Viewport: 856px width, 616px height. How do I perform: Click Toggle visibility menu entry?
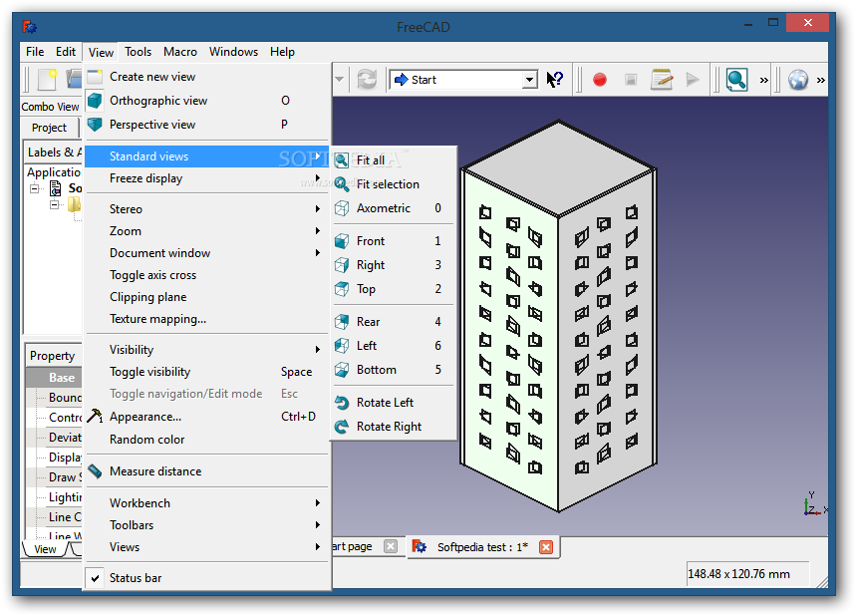(207, 372)
